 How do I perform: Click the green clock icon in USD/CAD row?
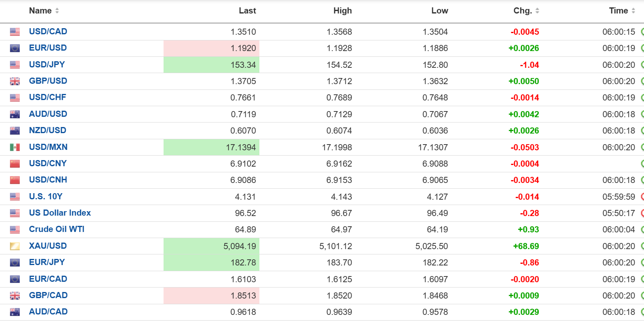pos(642,32)
